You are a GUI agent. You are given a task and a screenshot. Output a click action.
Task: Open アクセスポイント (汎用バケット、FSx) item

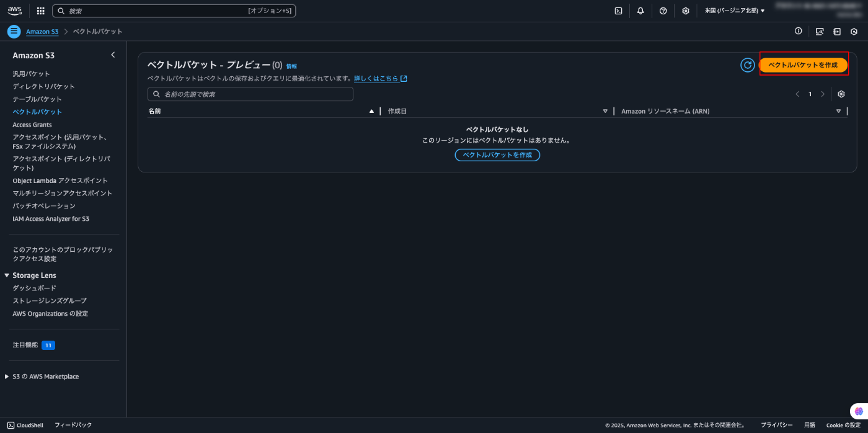[x=61, y=141]
